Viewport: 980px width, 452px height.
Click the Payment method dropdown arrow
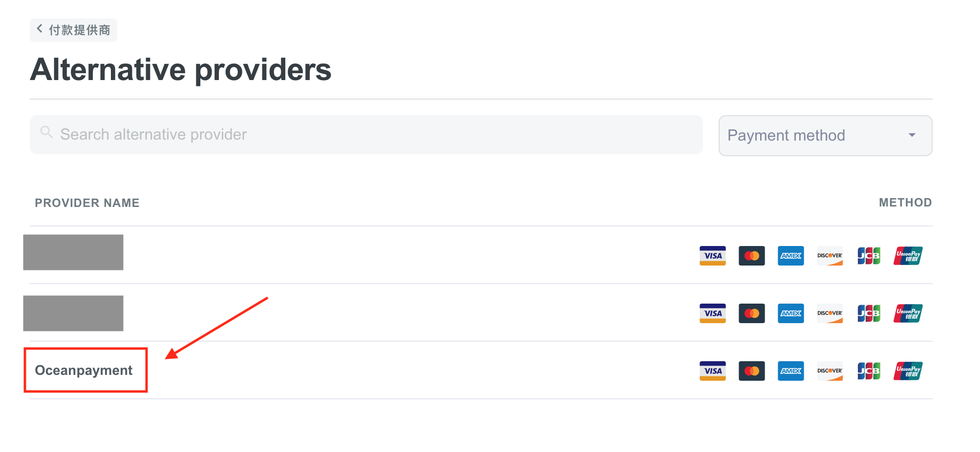point(912,135)
